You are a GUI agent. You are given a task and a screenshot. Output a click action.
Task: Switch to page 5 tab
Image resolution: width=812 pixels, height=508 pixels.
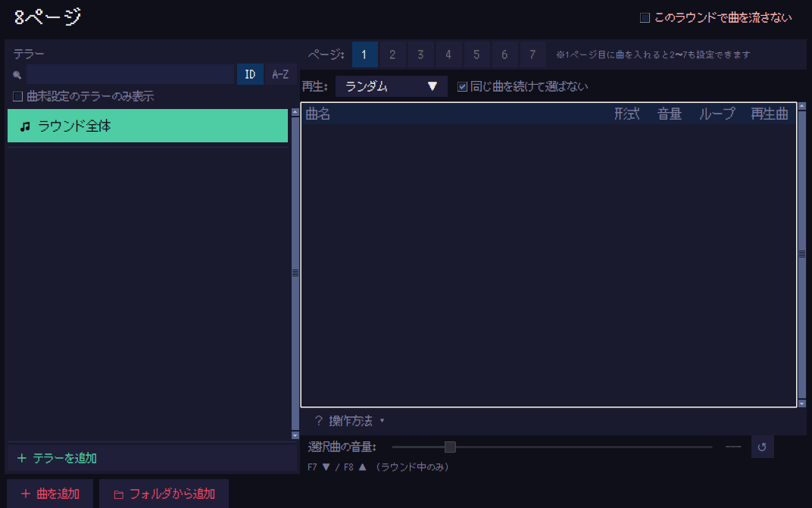coord(476,55)
